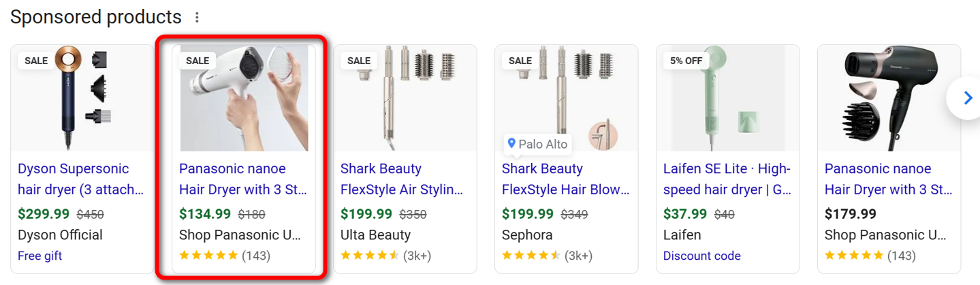The width and height of the screenshot is (980, 285).
Task: Click the next arrow on the product carousel
Action: [x=968, y=98]
